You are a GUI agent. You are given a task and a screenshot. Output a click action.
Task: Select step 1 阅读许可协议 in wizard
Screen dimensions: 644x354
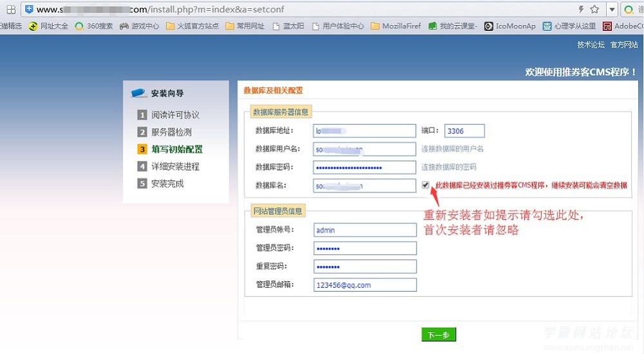click(x=175, y=115)
